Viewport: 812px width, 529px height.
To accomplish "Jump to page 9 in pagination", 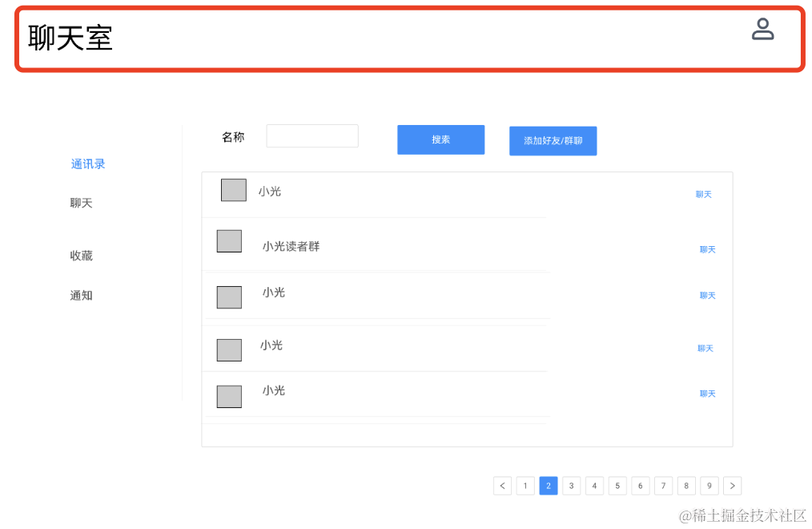I will click(x=709, y=486).
